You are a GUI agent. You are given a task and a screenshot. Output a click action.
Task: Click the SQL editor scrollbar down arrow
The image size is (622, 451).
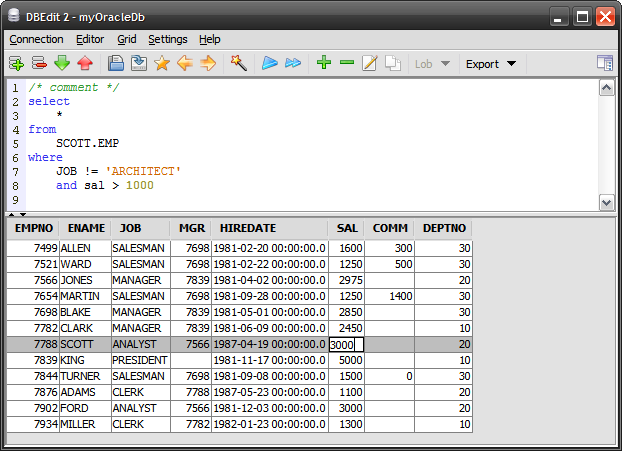click(606, 202)
